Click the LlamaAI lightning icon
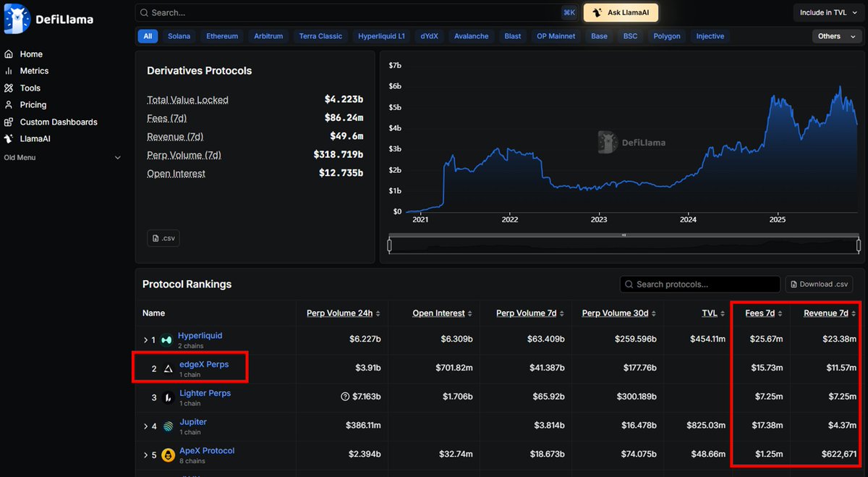This screenshot has width=868, height=477. tap(9, 138)
